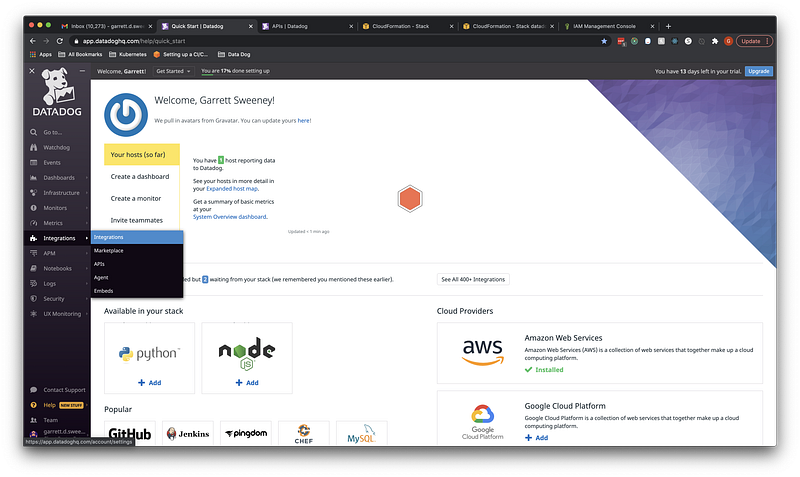Open the Monitors alert icon

(33, 208)
